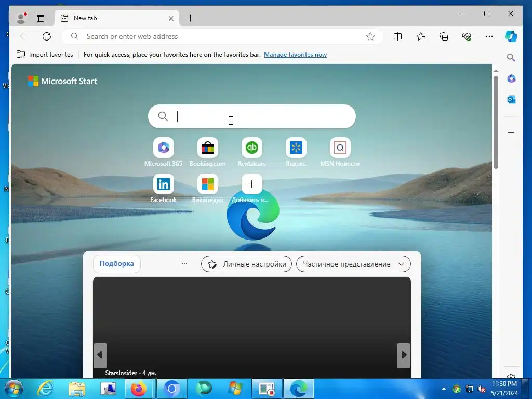The height and width of the screenshot is (399, 532).
Task: Click the address bar search field
Action: point(222,36)
